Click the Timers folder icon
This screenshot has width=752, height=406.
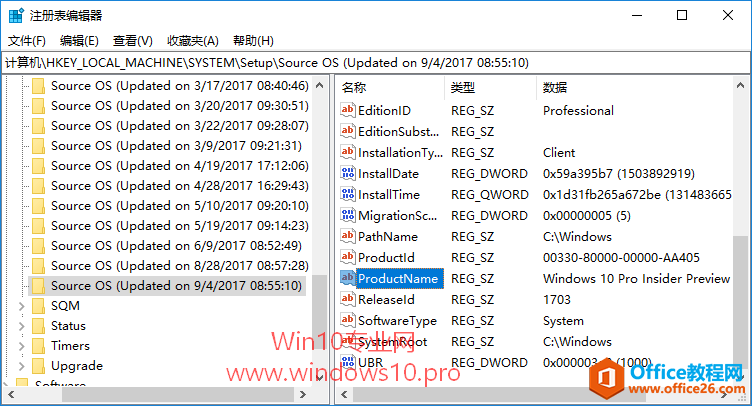click(x=38, y=346)
